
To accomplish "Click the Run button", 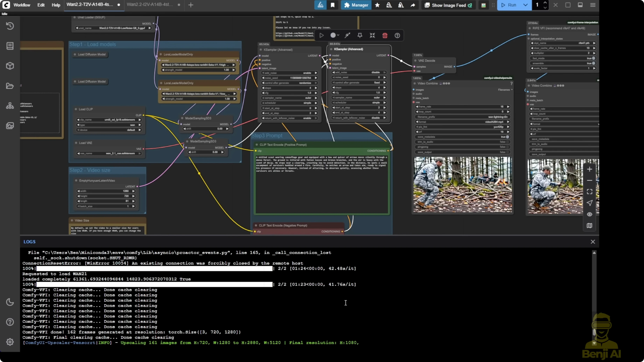I will point(511,5).
